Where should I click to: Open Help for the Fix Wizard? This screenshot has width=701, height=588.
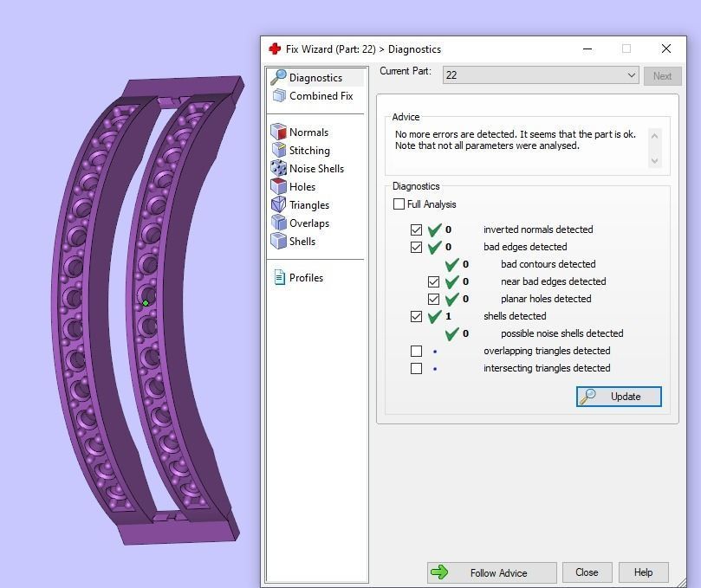pos(643,572)
